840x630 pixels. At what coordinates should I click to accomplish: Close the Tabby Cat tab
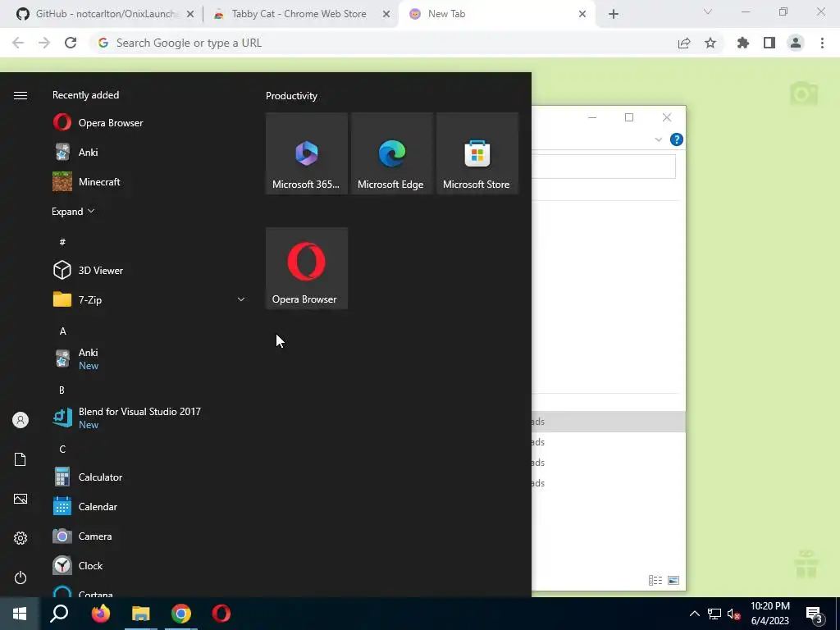pos(386,14)
